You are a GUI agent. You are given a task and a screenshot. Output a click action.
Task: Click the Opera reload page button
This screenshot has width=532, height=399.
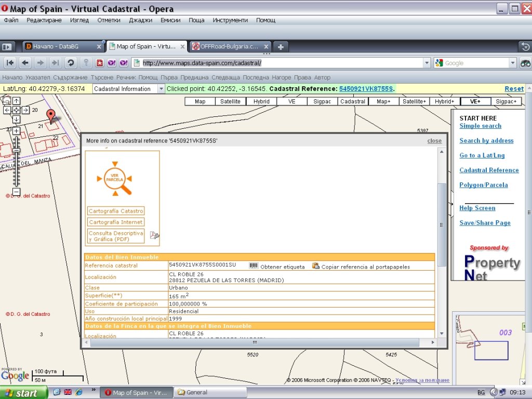point(71,63)
